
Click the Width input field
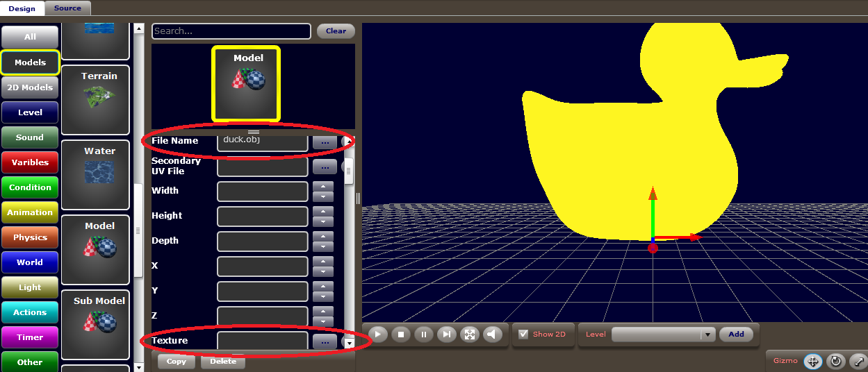coord(263,192)
